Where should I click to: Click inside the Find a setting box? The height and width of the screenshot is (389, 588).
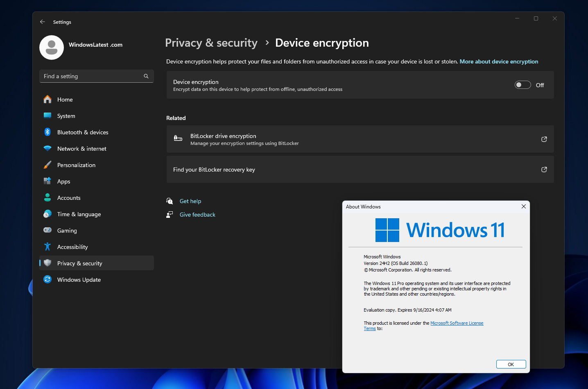point(90,76)
